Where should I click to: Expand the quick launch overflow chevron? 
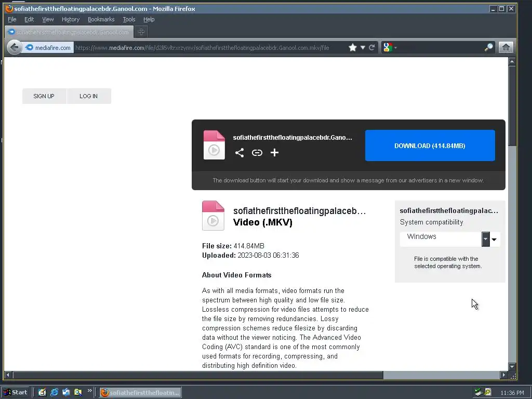(x=89, y=391)
